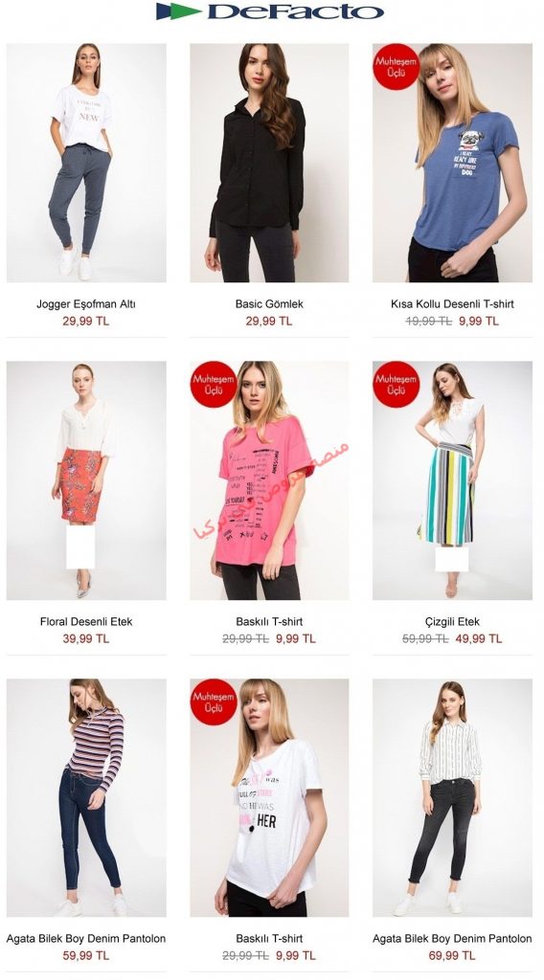This screenshot has width=544, height=980.
Task: Click the Jogger Eşofman Altı title
Action: (x=85, y=304)
